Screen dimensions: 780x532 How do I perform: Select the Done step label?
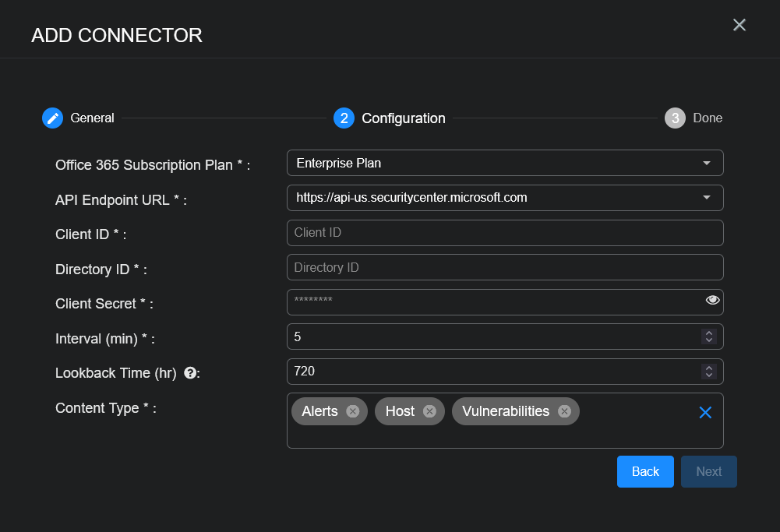[708, 118]
